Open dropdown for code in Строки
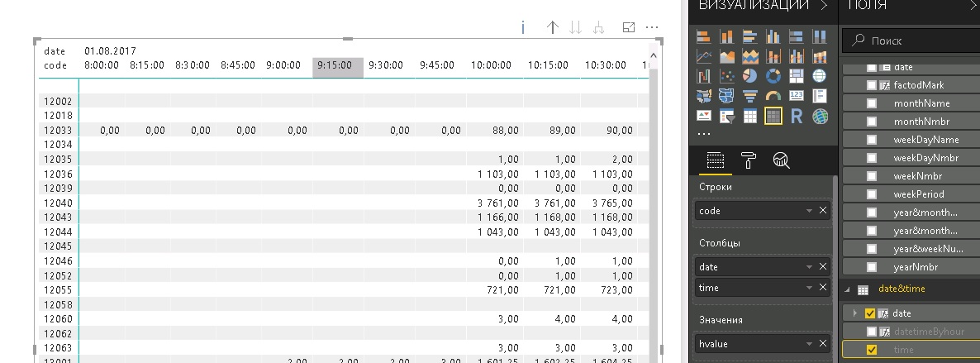Image resolution: width=980 pixels, height=363 pixels. (x=810, y=211)
